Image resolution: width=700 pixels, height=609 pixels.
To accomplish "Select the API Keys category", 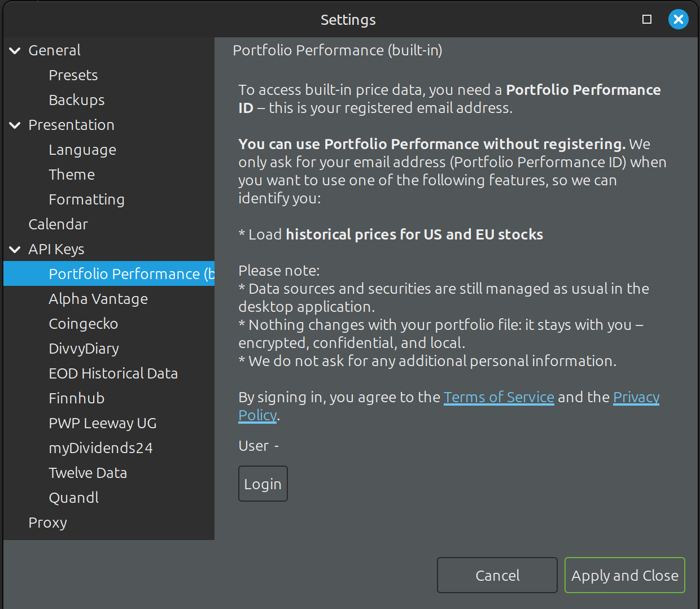I will (x=56, y=249).
